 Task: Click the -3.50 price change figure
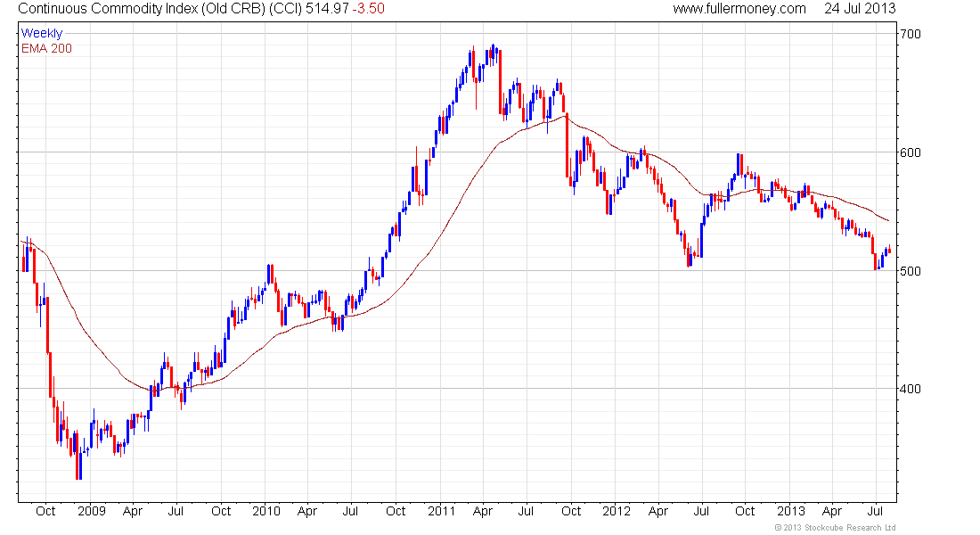[368, 9]
